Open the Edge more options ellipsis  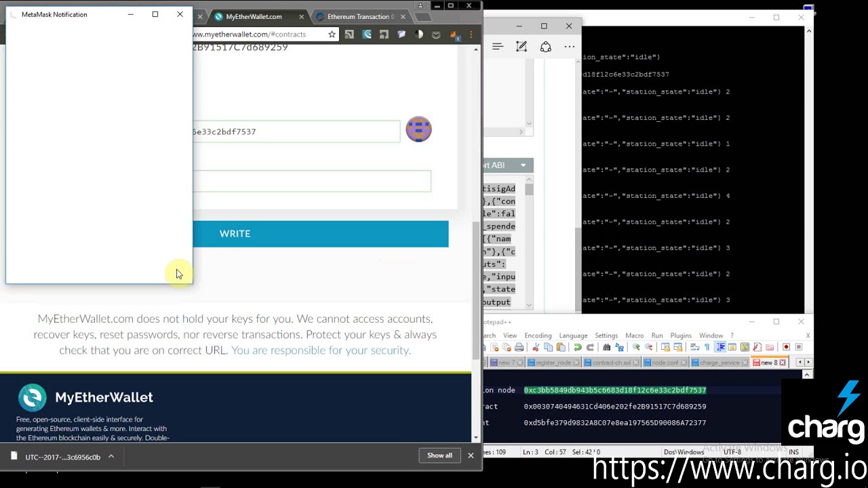pos(570,46)
